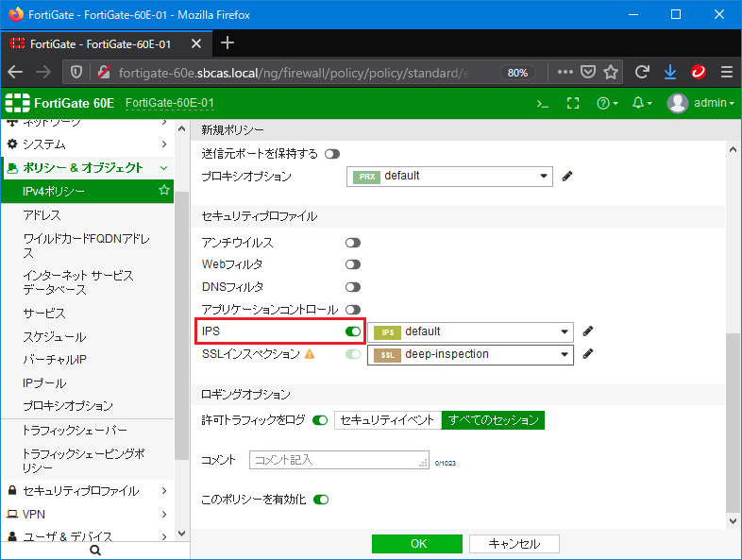
Task: Toggle SSLインスペクション switch
Action: (353, 354)
